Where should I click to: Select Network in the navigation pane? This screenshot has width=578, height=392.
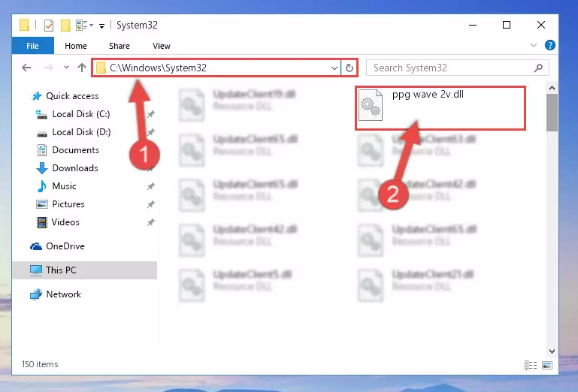63,294
